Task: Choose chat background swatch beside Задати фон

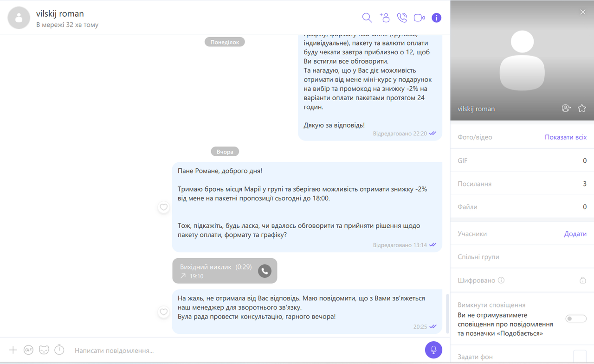Action: pyautogui.click(x=580, y=357)
